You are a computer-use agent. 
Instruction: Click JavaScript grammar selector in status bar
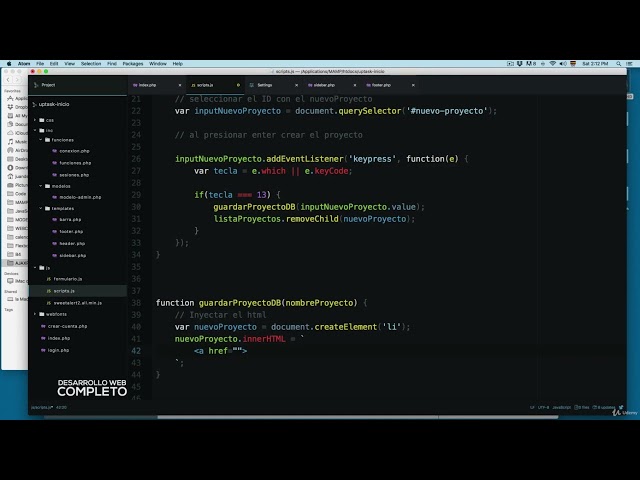[562, 407]
